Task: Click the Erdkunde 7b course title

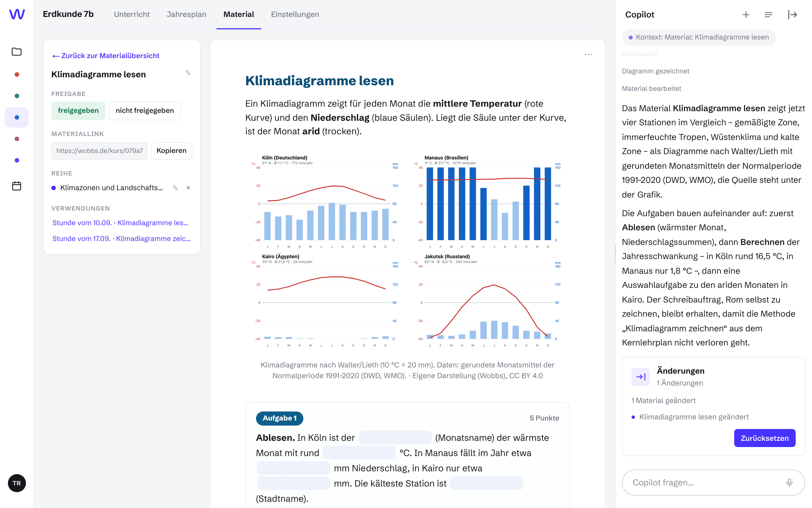Action: pos(68,14)
